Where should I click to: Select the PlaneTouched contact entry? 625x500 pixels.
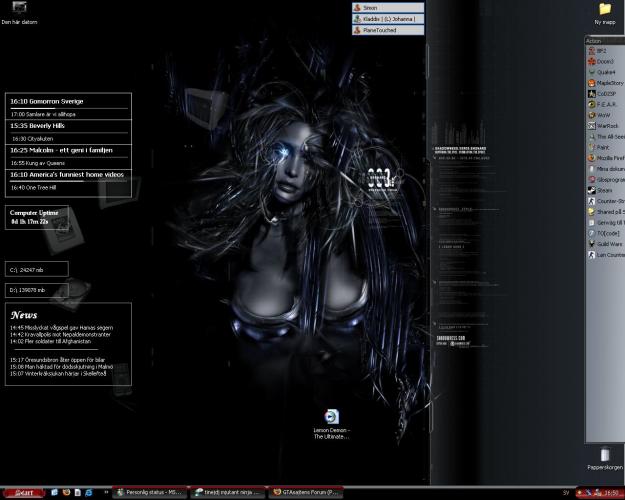click(x=386, y=30)
